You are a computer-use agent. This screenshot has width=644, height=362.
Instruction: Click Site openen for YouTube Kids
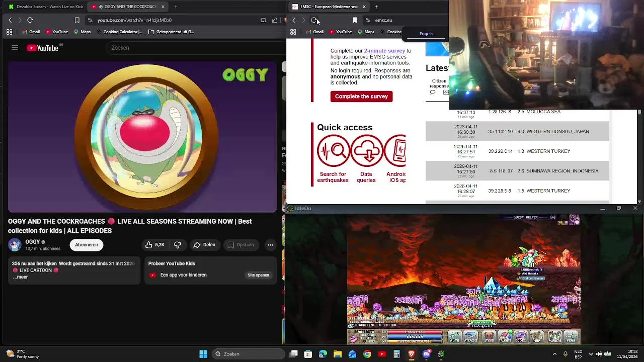click(258, 275)
